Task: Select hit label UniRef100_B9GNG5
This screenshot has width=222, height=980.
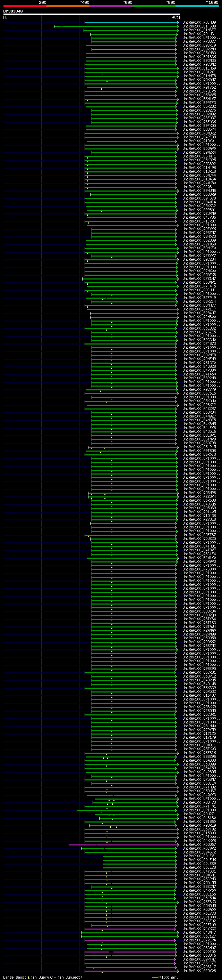Action: coord(199,60)
